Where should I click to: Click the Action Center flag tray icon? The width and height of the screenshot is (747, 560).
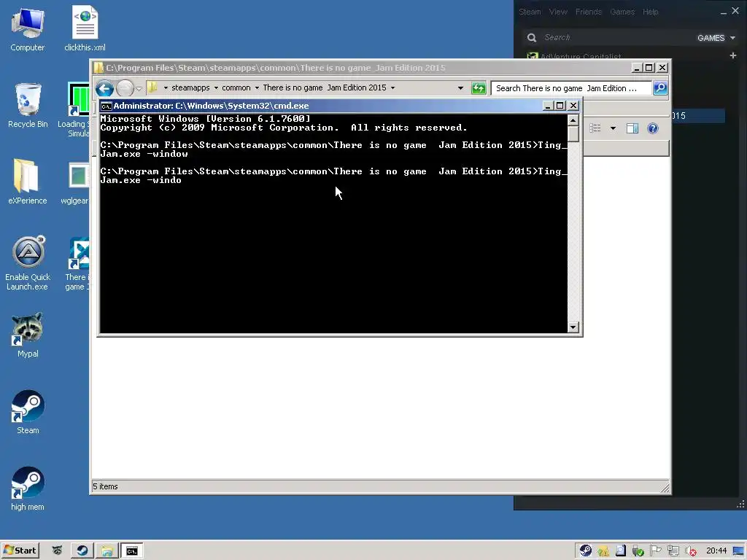[x=656, y=551]
